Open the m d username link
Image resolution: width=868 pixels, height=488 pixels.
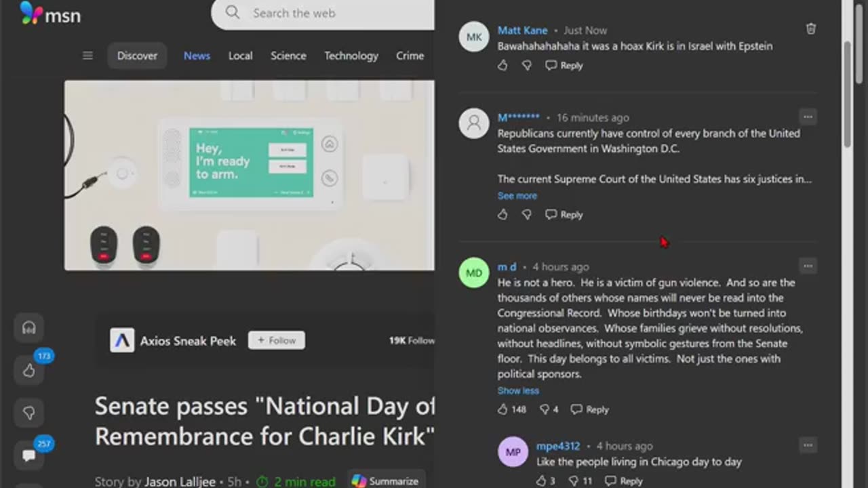pos(507,266)
